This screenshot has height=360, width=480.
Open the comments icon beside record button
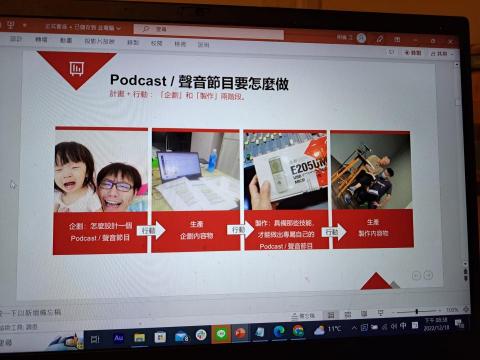click(391, 52)
